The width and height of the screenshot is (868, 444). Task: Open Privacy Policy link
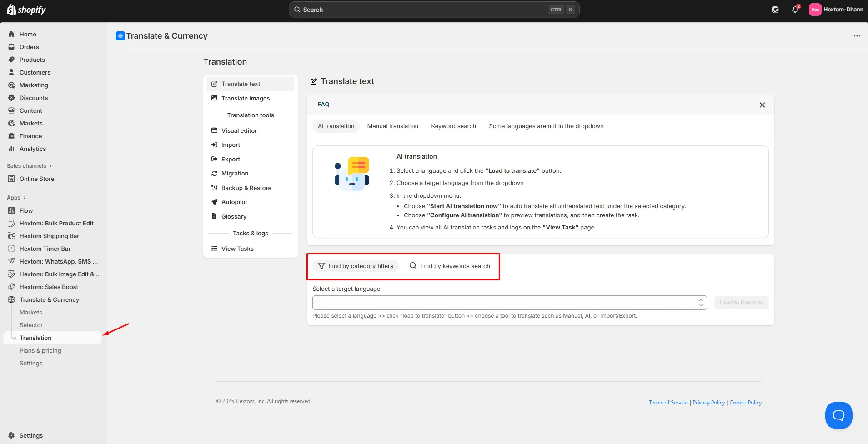pos(708,403)
